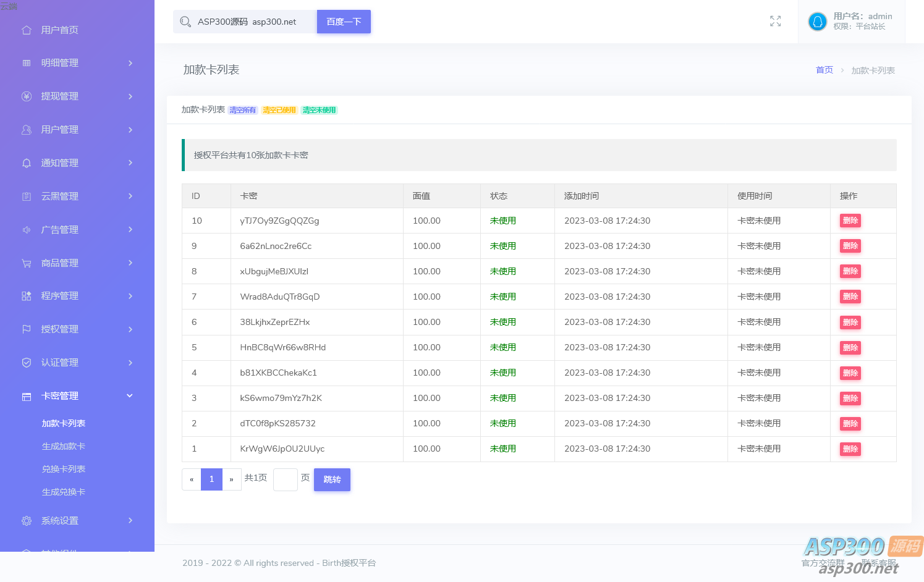
Task: Toggle fullscreen with the expand icon
Action: pyautogui.click(x=775, y=22)
